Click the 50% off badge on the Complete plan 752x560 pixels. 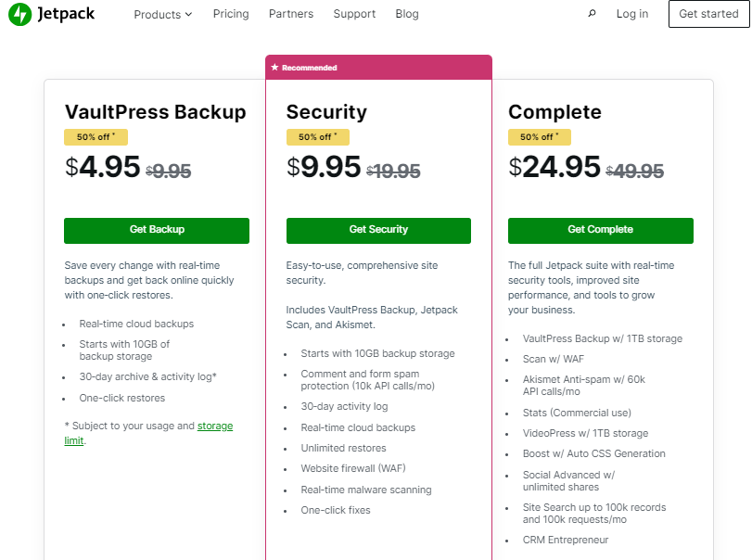540,136
